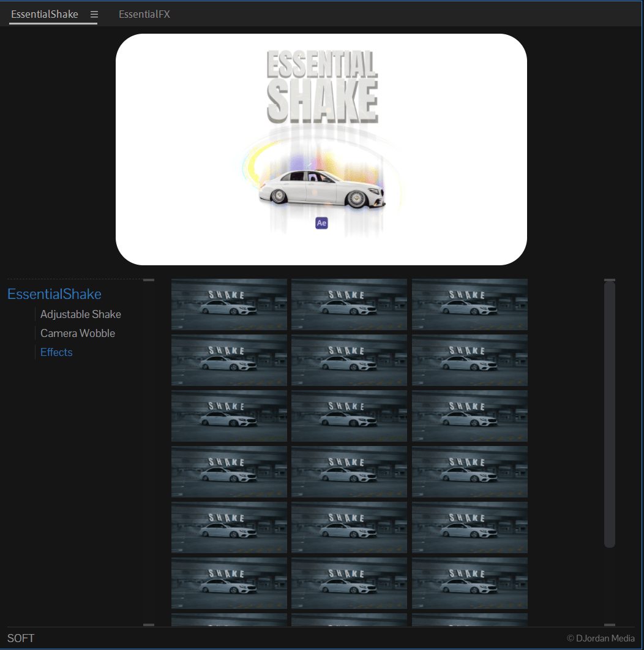Open the EssentialShake panel hamburger menu
The height and width of the screenshot is (650, 644).
click(94, 14)
